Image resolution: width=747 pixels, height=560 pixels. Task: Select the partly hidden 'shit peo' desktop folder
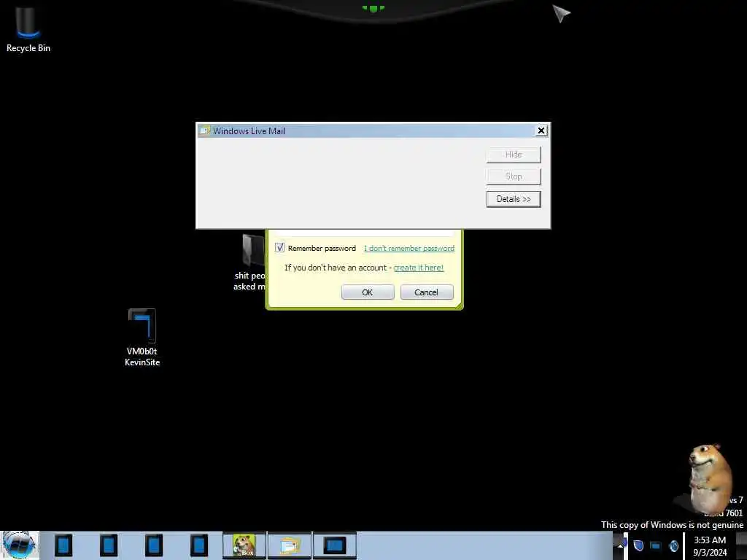(249, 261)
